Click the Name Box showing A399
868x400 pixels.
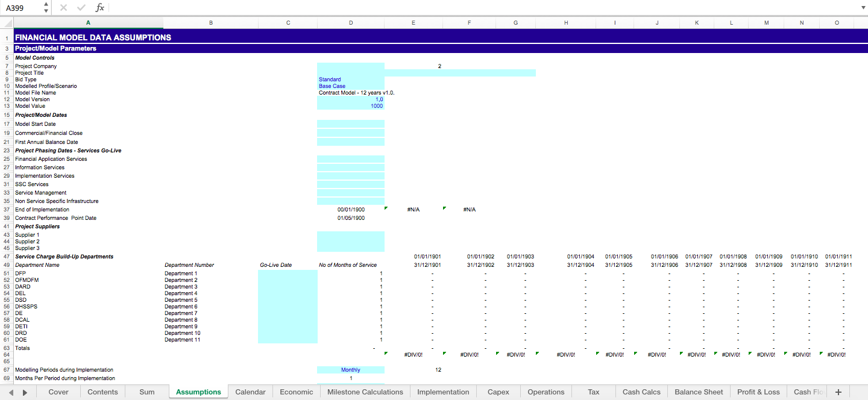[22, 8]
